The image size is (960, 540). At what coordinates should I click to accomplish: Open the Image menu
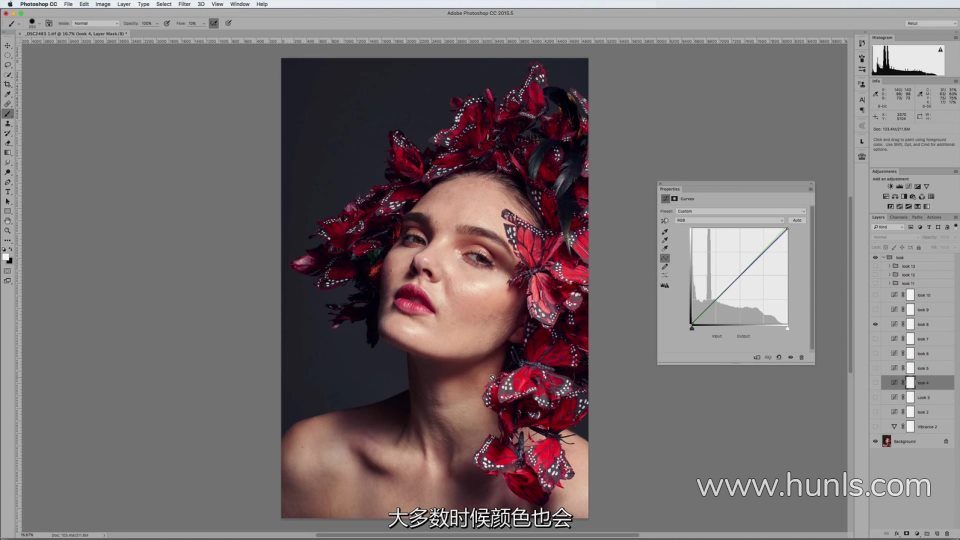click(x=102, y=4)
